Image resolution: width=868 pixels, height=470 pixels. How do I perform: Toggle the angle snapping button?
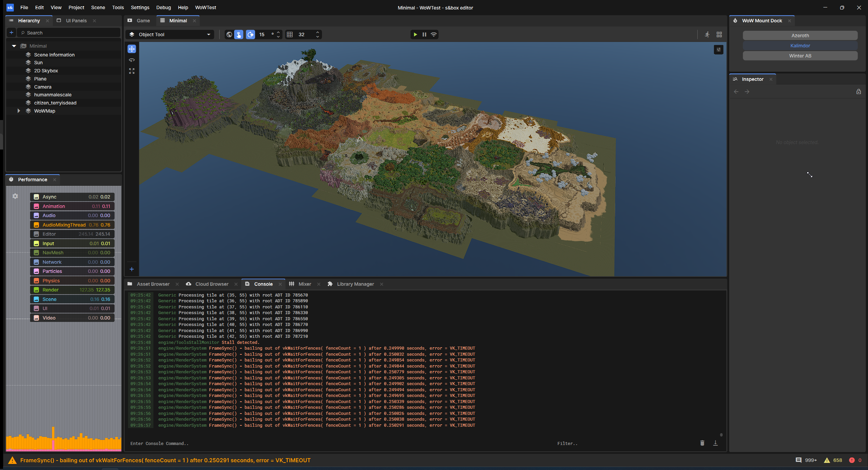coord(250,34)
